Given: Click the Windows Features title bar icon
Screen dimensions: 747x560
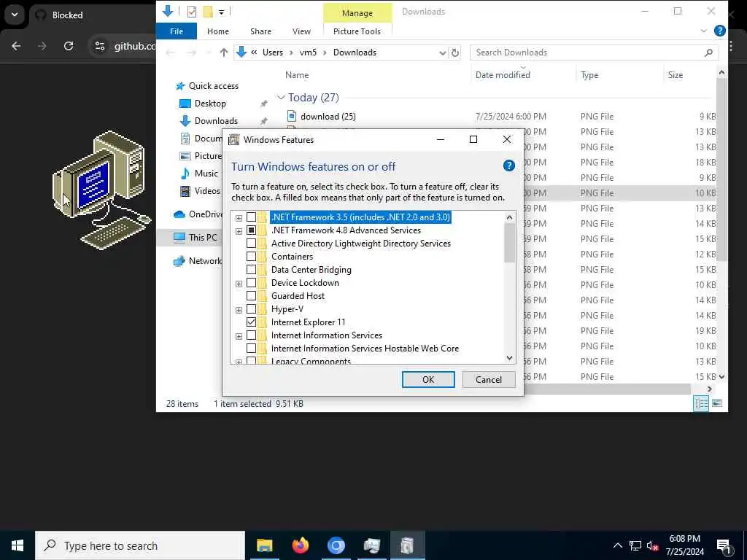Looking at the screenshot, I should (x=233, y=139).
